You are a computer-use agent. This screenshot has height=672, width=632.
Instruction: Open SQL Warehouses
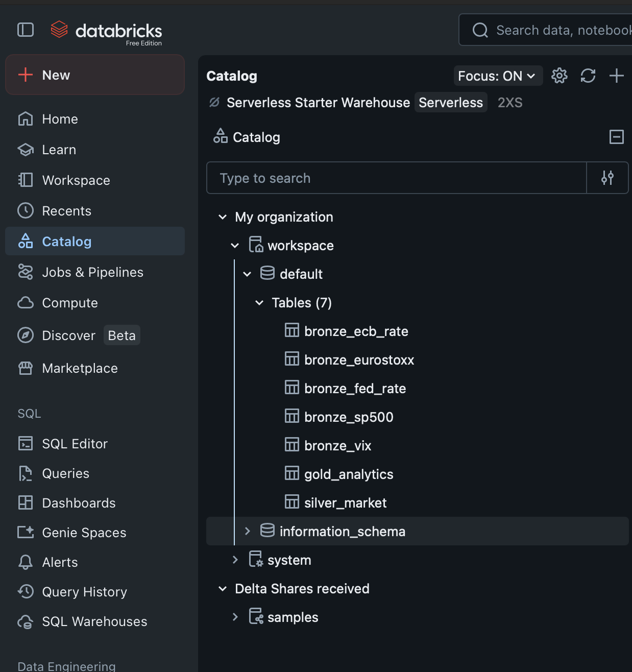click(x=95, y=621)
